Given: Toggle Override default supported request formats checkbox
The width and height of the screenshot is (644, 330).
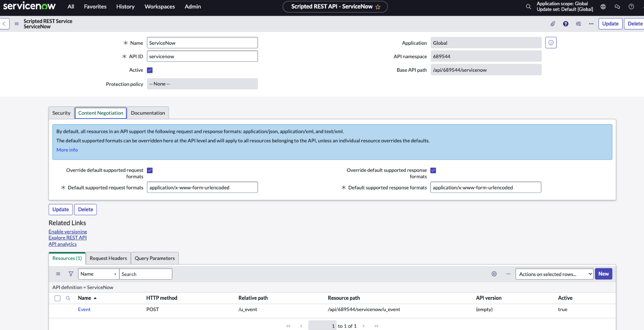Looking at the screenshot, I should (x=150, y=170).
